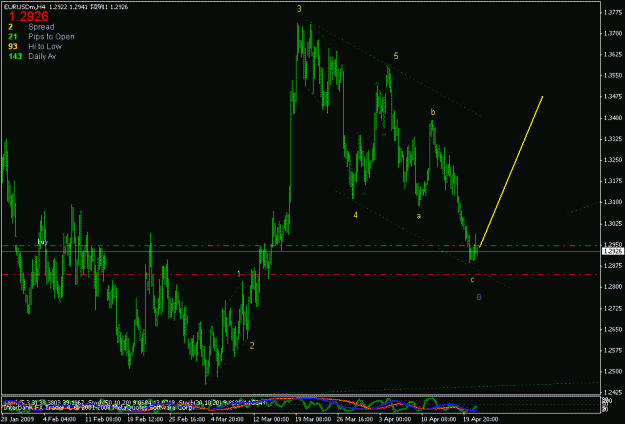Click the 18 Feb 12:00 time label
This screenshot has width=625, height=424.
[145, 419]
